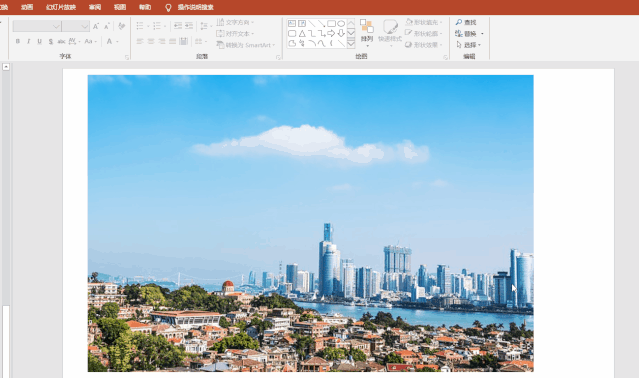
Task: Select the elbow arrow connector shape
Action: [322, 33]
